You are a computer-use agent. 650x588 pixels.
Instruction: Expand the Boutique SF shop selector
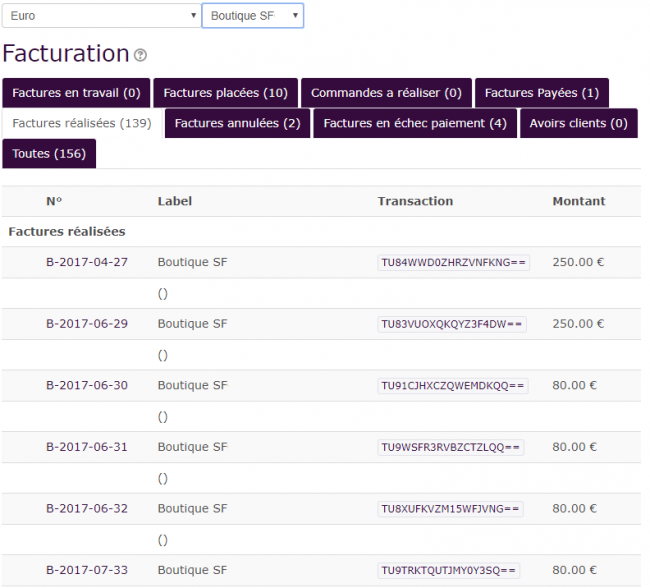coord(253,16)
